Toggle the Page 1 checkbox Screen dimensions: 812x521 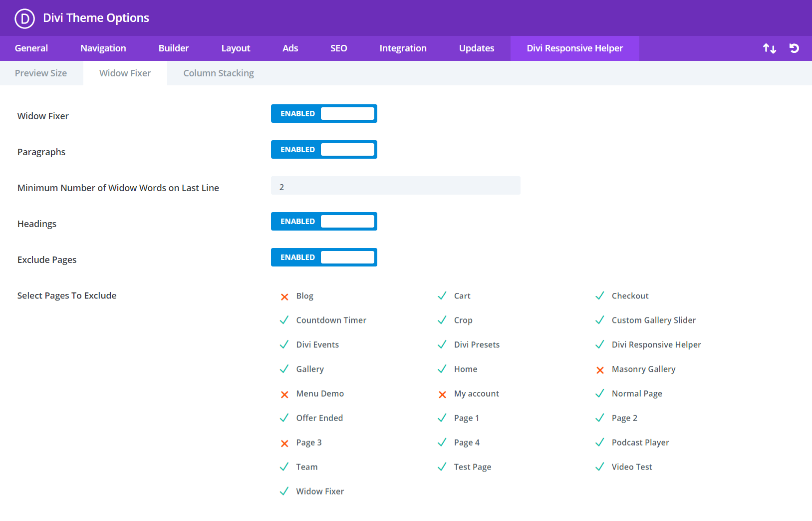(x=442, y=418)
